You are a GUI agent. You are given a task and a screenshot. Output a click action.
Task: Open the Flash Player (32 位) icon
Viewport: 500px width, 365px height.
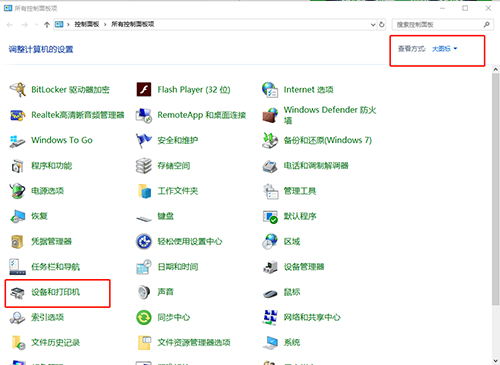(x=144, y=89)
